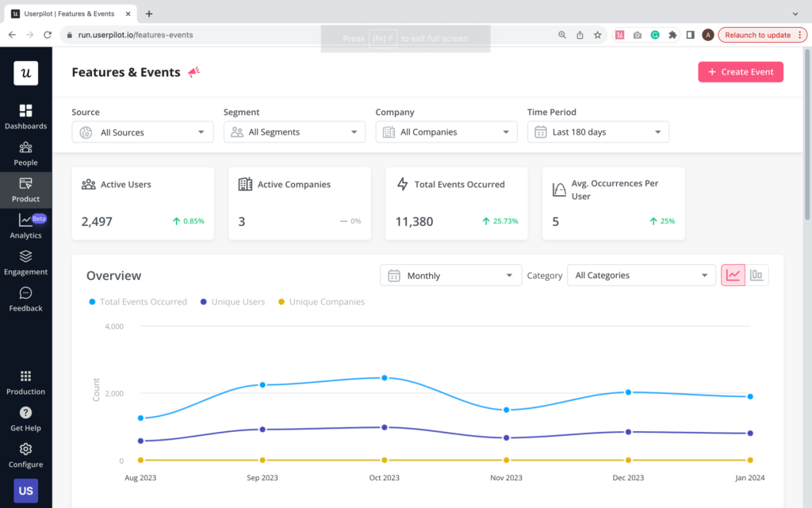812x508 pixels.
Task: Click the Create Event button
Action: pyautogui.click(x=740, y=71)
